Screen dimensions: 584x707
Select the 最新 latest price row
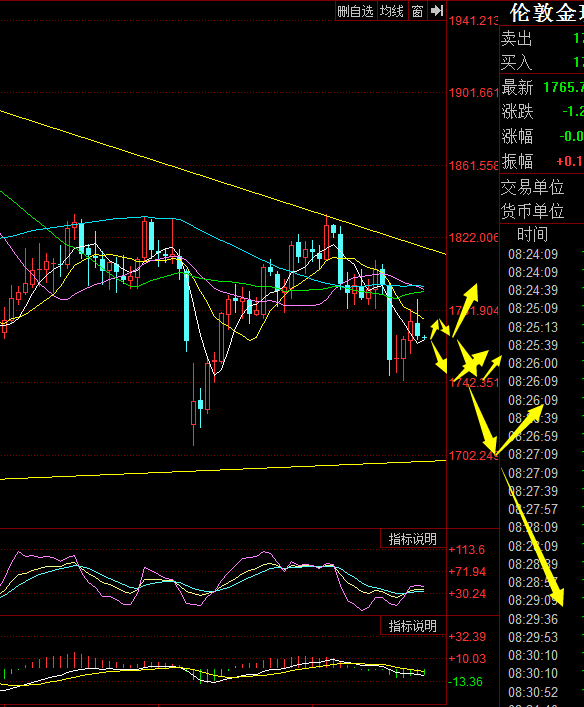point(542,87)
